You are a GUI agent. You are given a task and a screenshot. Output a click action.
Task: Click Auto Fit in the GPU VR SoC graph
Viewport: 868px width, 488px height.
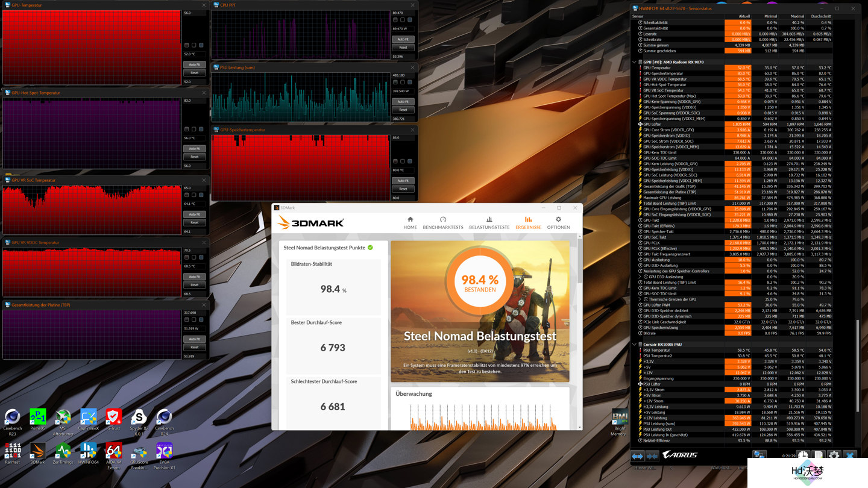194,214
